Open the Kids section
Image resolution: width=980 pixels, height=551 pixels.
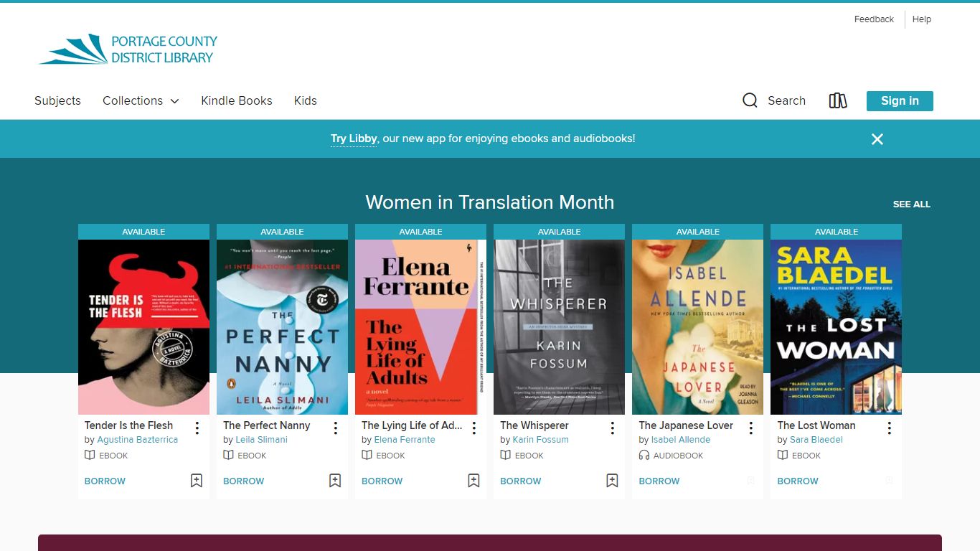click(x=306, y=100)
